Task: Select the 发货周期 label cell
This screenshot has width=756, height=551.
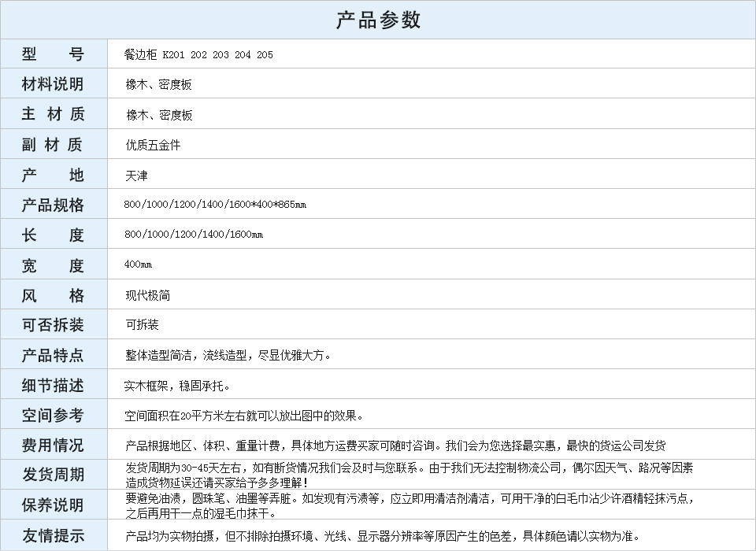Action: (54, 475)
